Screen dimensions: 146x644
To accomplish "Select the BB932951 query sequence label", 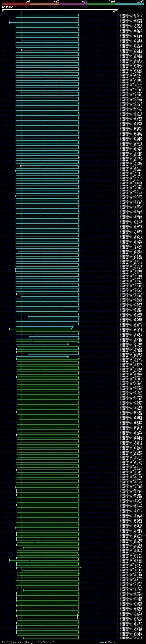I will click(8, 8).
